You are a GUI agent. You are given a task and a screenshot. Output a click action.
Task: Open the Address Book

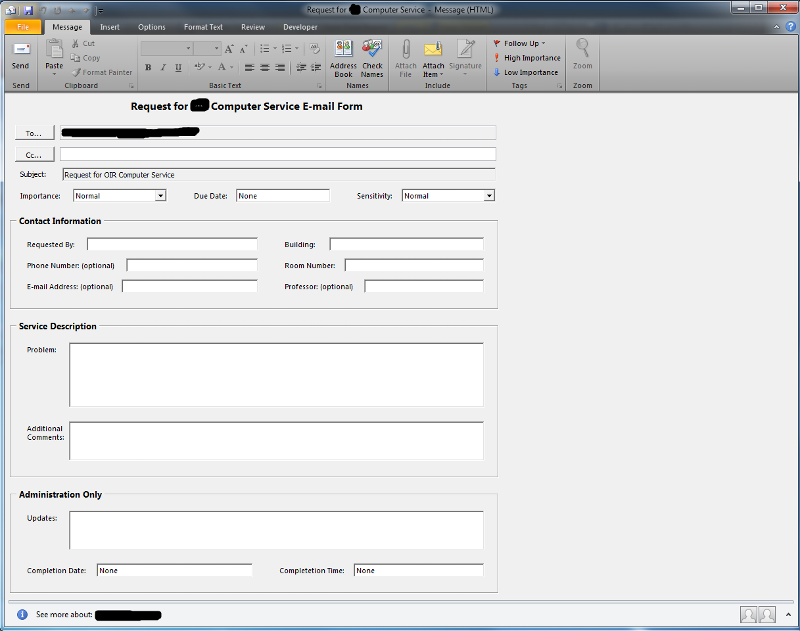(x=343, y=50)
